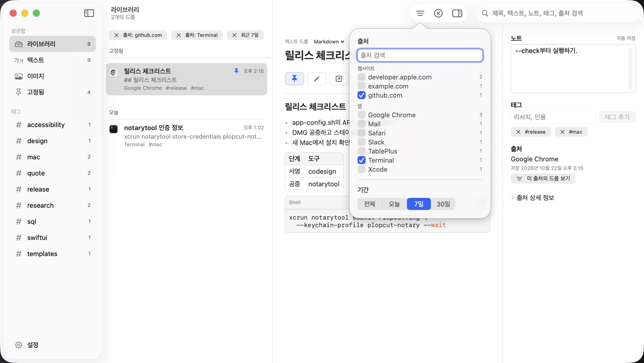Click the pencil edit icon
The width and height of the screenshot is (644, 363).
click(x=317, y=79)
